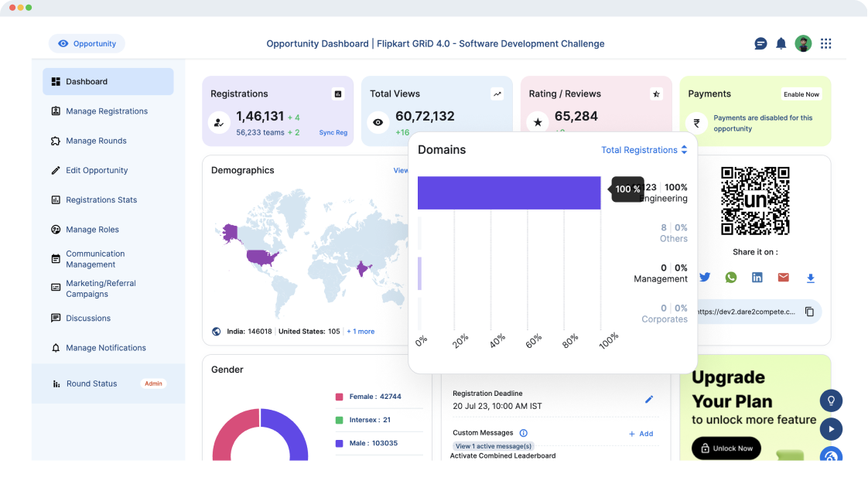868x484 pixels.
Task: Edit the Registration Deadline pencil icon
Action: (649, 400)
